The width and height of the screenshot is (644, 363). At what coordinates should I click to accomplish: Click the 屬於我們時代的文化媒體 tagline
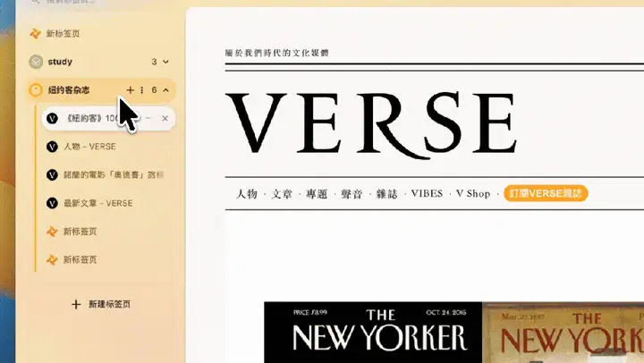click(277, 53)
